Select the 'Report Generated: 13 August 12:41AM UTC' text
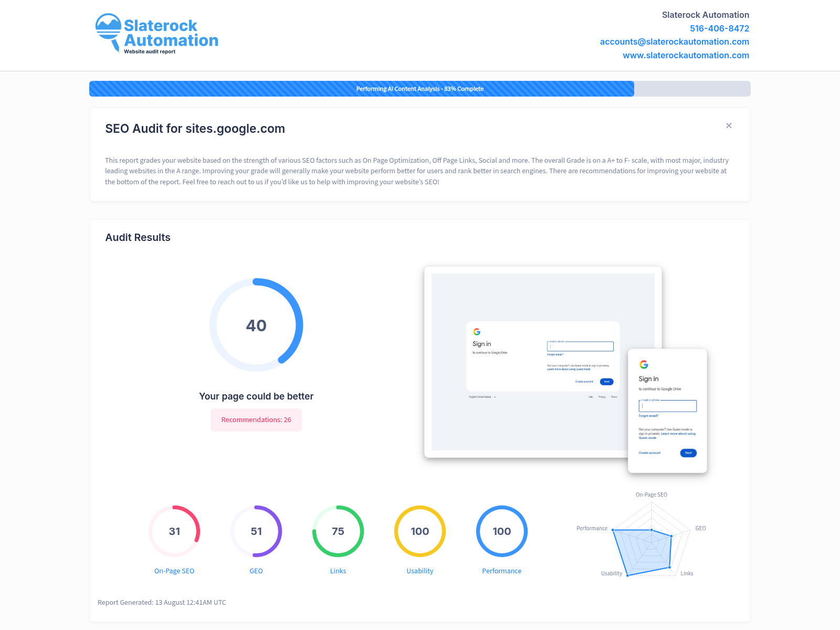The image size is (840, 630). [162, 603]
